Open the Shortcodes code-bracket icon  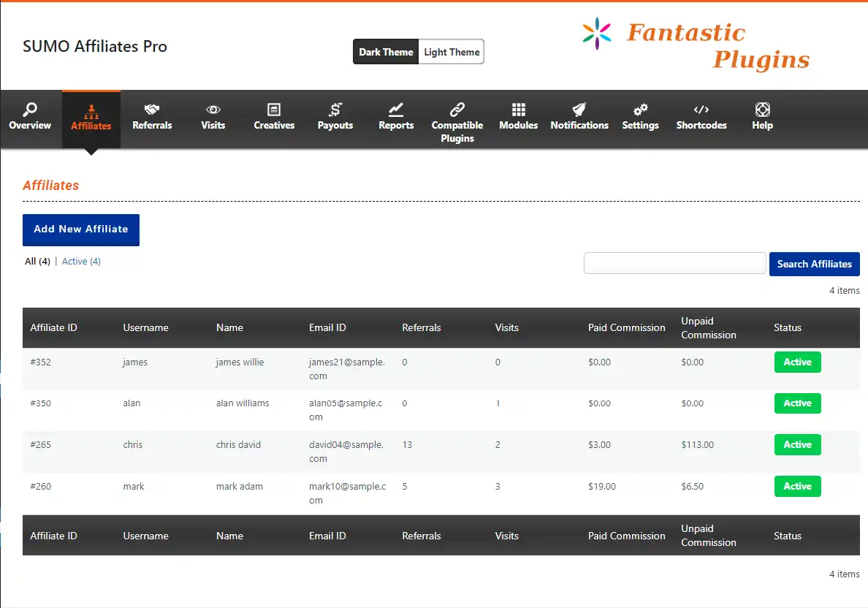pyautogui.click(x=701, y=110)
